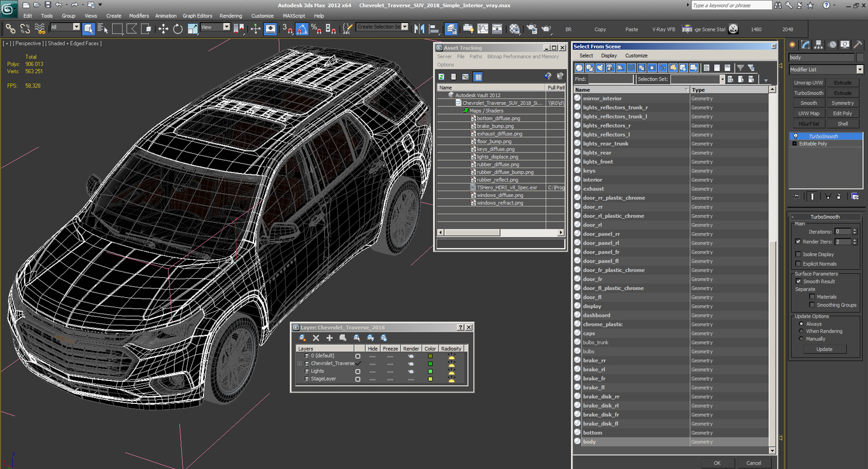Select the When Rendering update option
This screenshot has height=469, width=868.
tap(801, 331)
